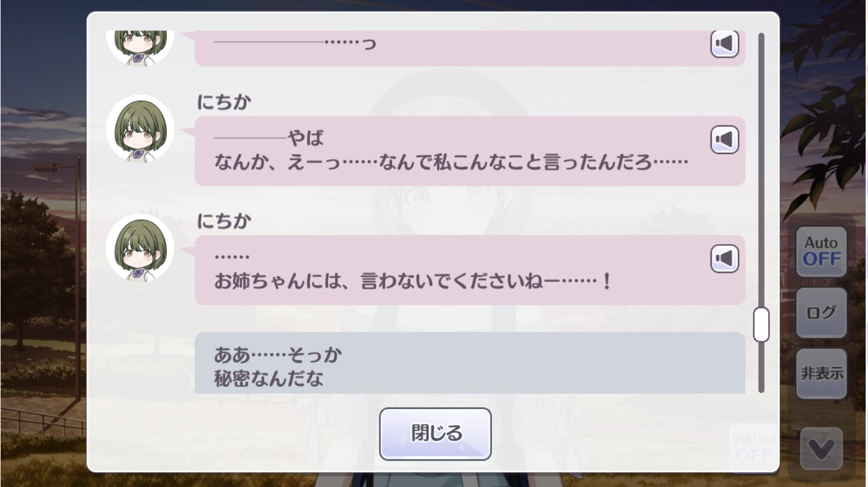Play voice for お姉ちゃんには dialogue line
Viewport: 868px width, 487px height.
(x=725, y=259)
